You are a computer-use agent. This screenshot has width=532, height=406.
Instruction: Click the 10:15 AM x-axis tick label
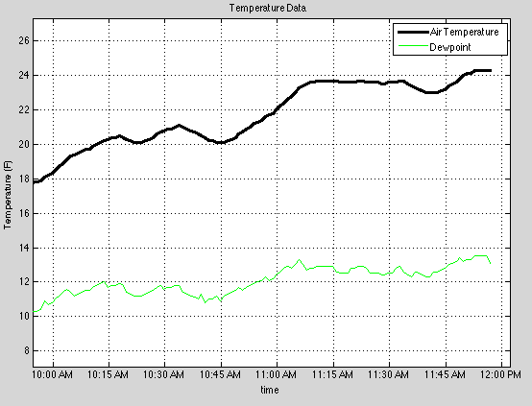pos(108,374)
